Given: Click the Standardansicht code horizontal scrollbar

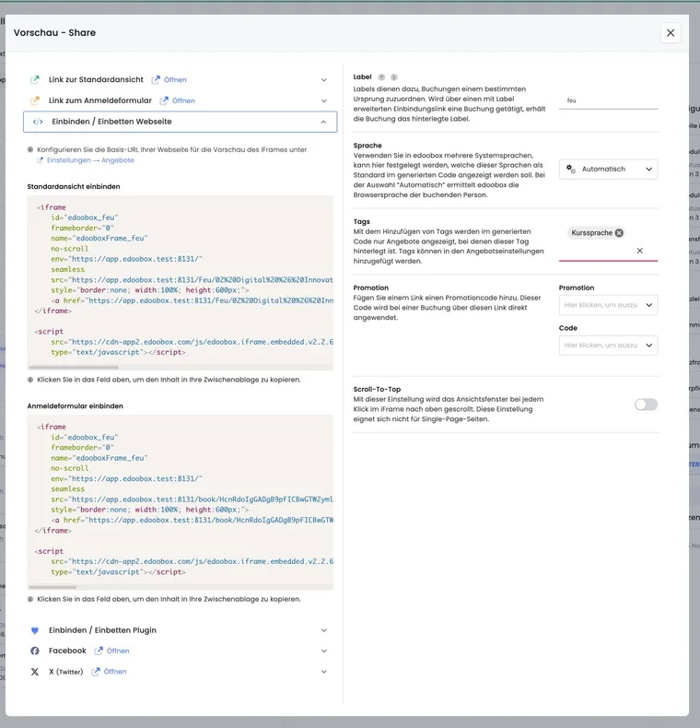Looking at the screenshot, I should pos(74,368).
